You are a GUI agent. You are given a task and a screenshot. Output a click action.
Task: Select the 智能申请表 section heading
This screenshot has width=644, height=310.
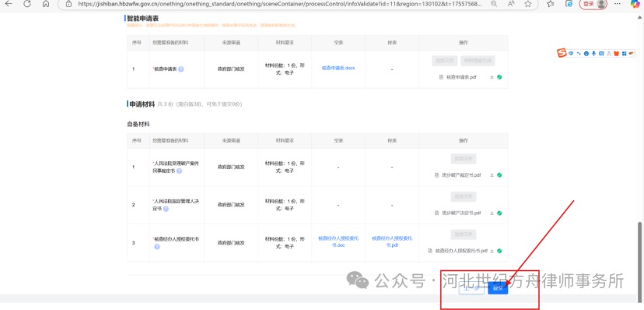point(144,19)
